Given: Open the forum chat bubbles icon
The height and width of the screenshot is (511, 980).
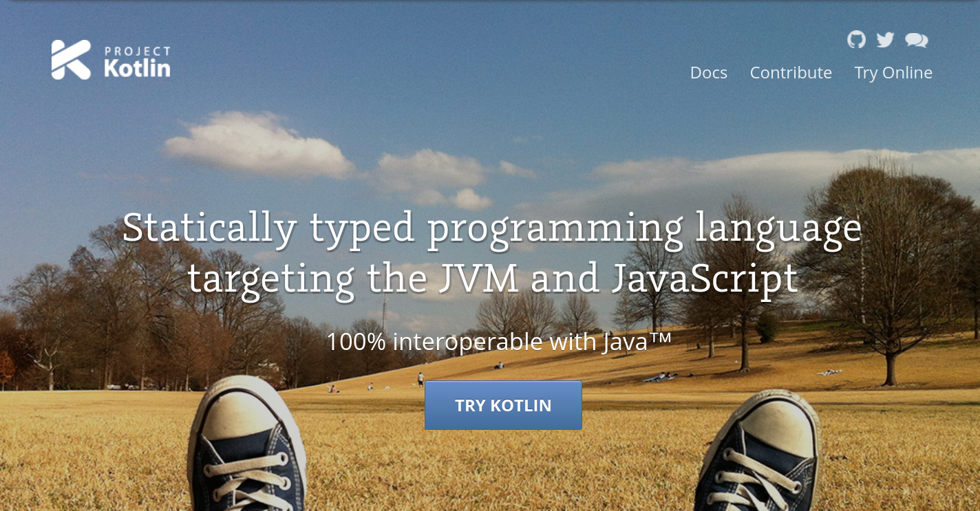Looking at the screenshot, I should tap(916, 41).
